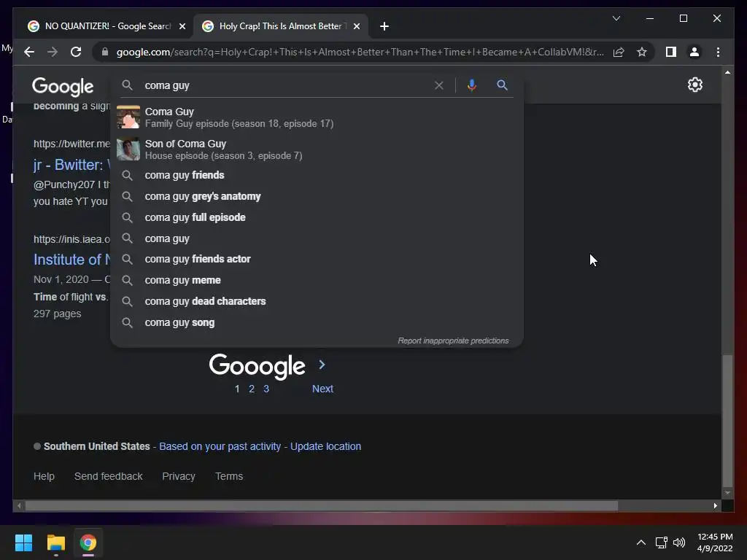Screen dimensions: 747x560
Task: Click the horizontal scrollbar thumb
Action: pyautogui.click(x=322, y=506)
